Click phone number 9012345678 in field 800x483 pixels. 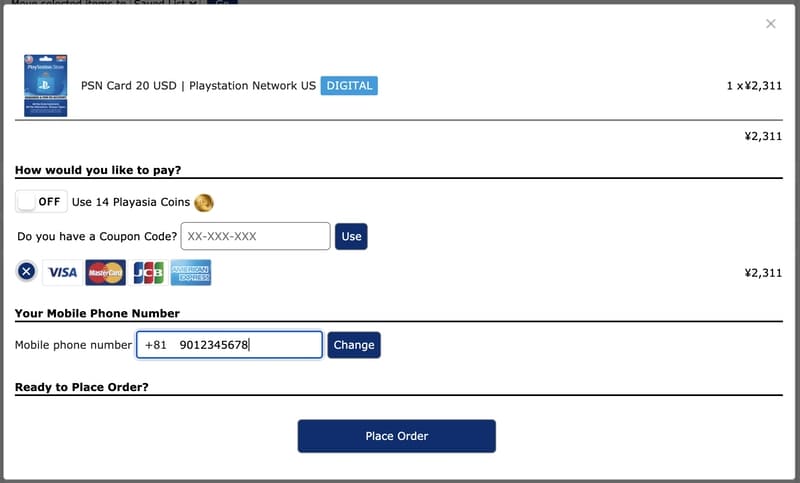(x=214, y=345)
